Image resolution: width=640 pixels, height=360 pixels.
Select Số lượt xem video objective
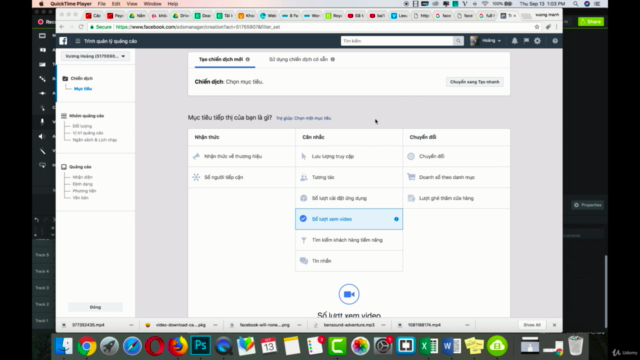[349, 219]
